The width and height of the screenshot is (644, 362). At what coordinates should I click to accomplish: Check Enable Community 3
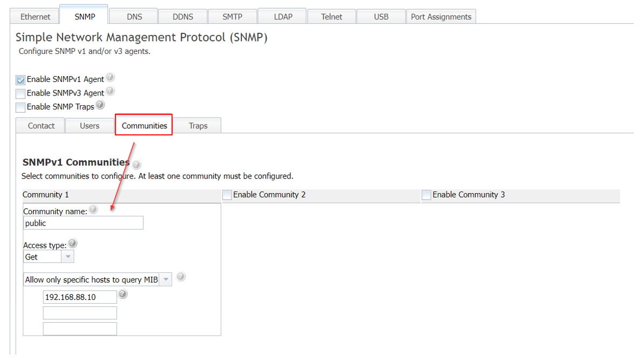point(426,195)
